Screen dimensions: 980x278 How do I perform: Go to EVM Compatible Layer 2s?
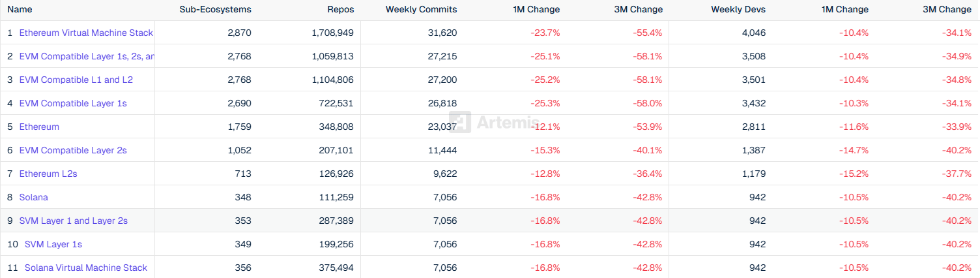point(73,150)
